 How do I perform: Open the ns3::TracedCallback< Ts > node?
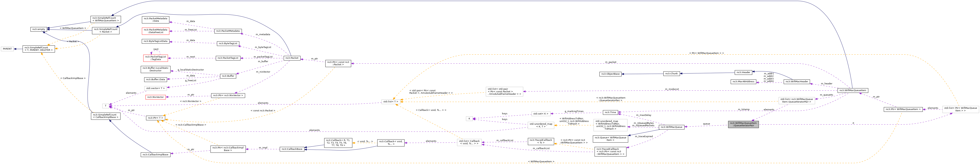click(541, 141)
